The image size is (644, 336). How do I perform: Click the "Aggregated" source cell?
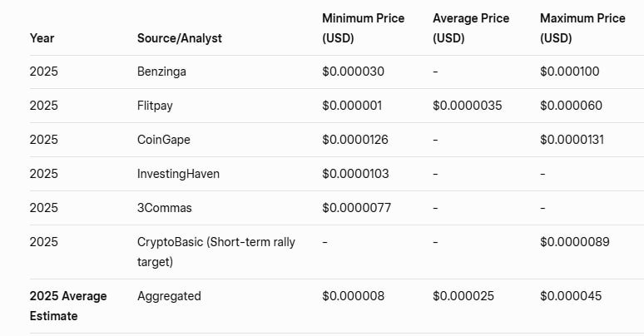pyautogui.click(x=169, y=296)
